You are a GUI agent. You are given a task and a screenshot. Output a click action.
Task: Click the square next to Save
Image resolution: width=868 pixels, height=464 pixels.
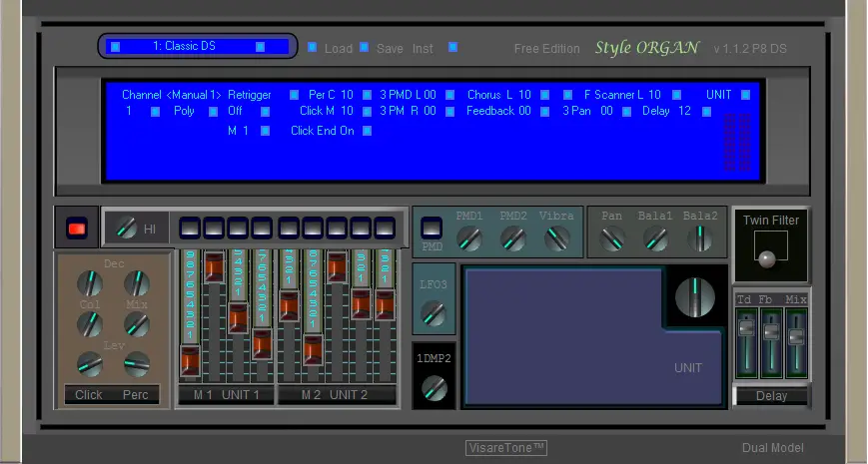(365, 47)
